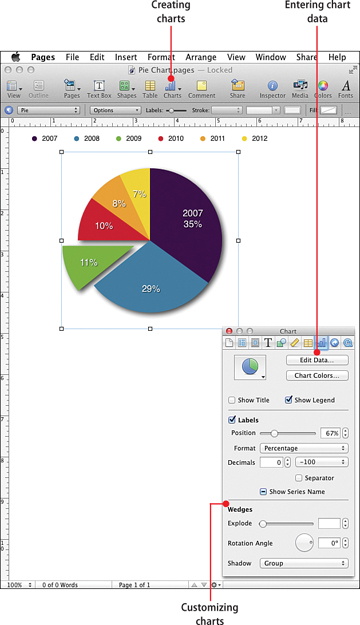Add a Comment from the toolbar
The height and width of the screenshot is (625, 360).
pyautogui.click(x=202, y=89)
